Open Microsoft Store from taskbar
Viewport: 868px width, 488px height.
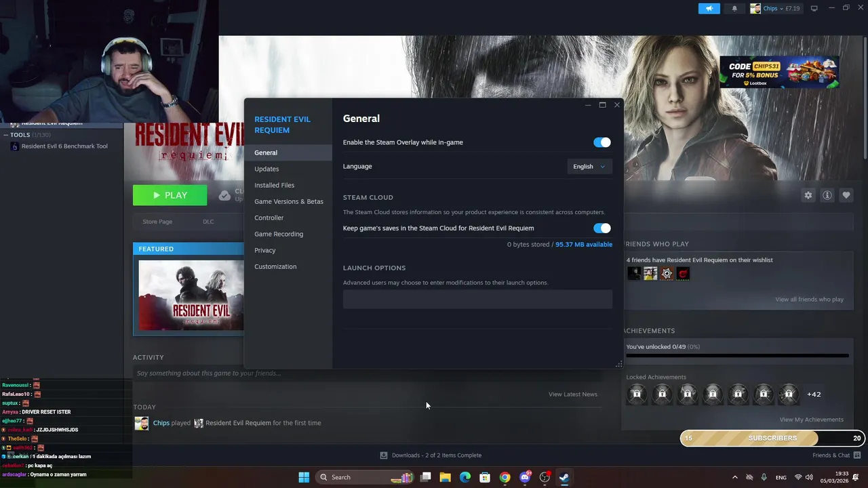(x=484, y=477)
